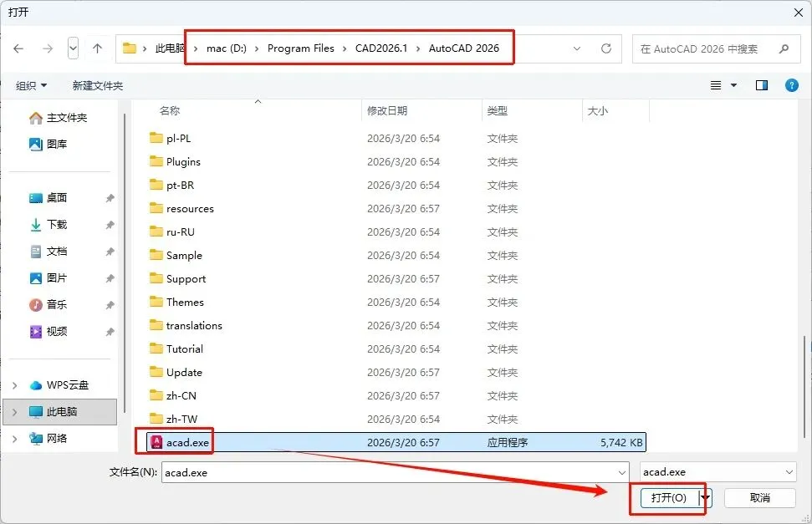
Task: Expand the 此电脑 tree node
Action: click(x=14, y=412)
